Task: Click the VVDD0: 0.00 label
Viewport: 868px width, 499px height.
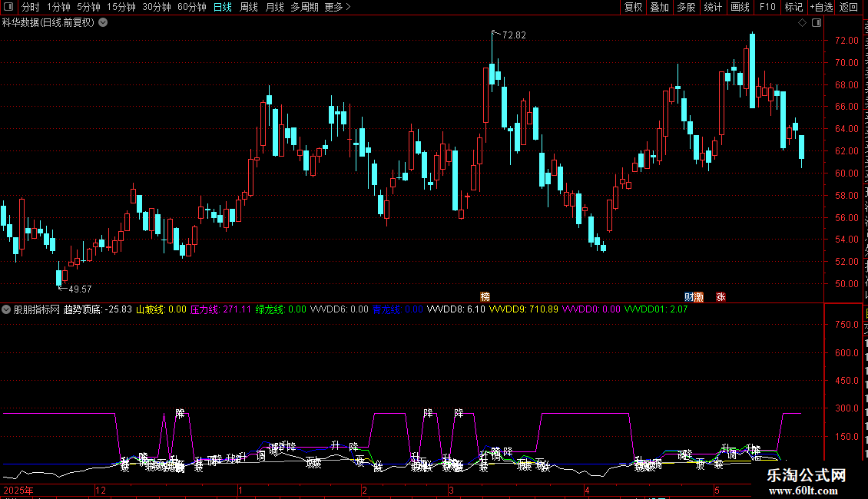Action: [591, 309]
